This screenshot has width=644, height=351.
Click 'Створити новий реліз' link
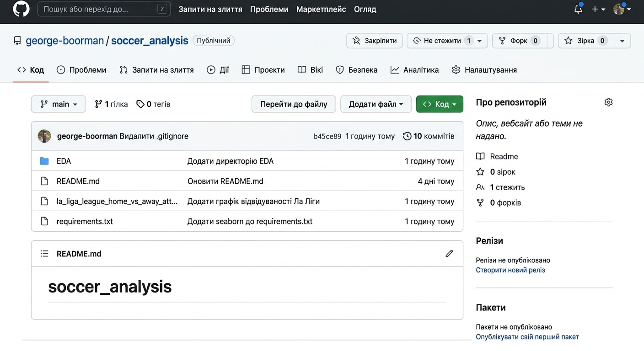(x=510, y=270)
